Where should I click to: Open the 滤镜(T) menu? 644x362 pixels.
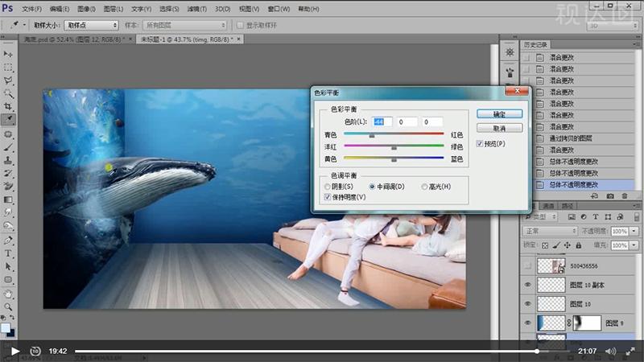196,9
